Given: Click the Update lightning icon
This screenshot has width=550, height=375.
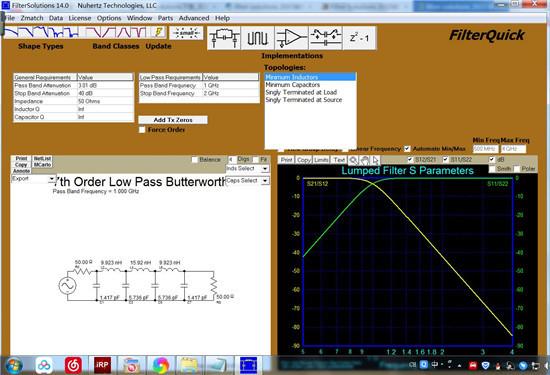Looking at the screenshot, I should (x=159, y=32).
